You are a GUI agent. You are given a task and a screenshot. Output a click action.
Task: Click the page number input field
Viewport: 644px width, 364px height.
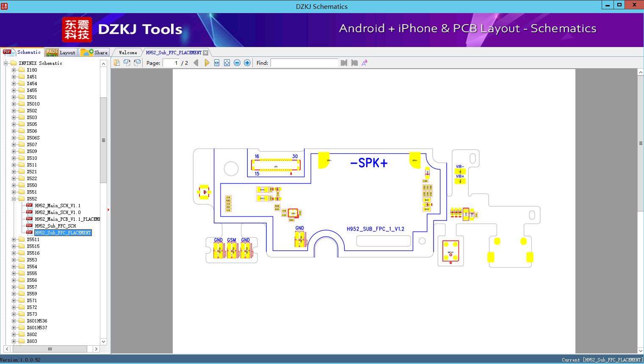click(171, 63)
